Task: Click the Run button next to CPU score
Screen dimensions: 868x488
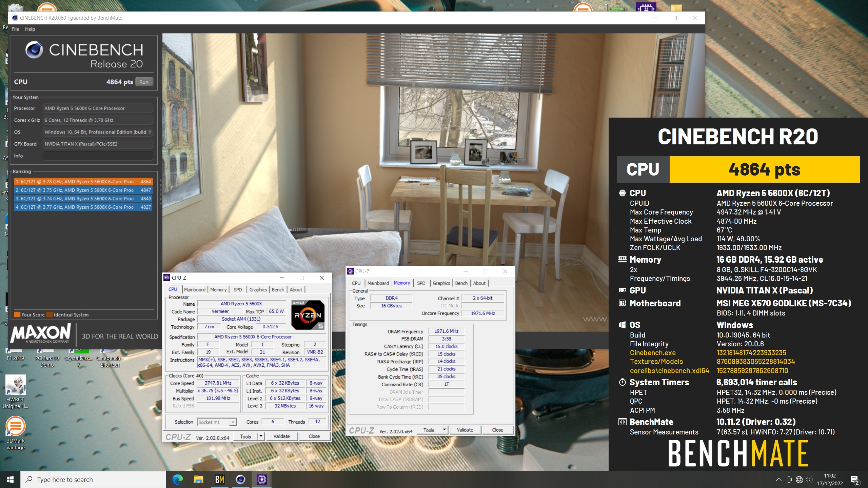Action: click(x=144, y=82)
